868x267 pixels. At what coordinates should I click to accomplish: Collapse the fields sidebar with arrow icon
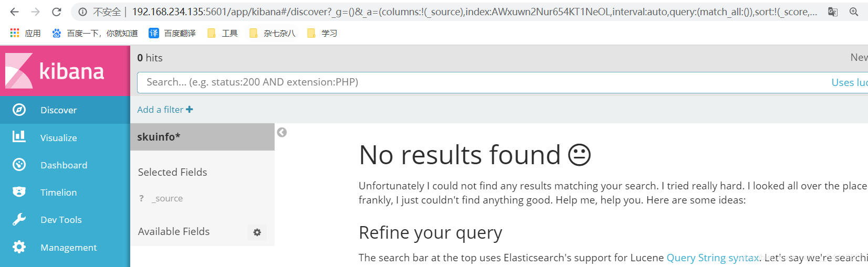click(x=282, y=132)
